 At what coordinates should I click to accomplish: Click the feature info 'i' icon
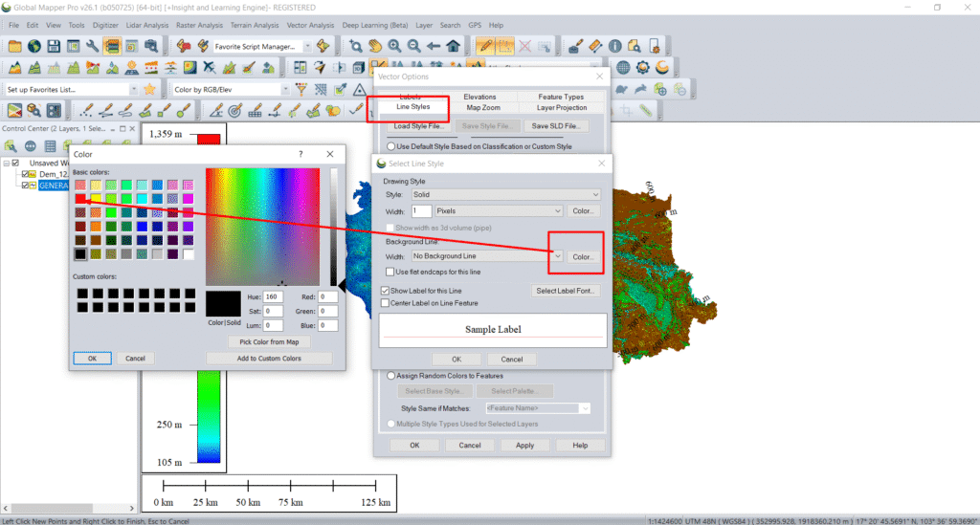pos(615,46)
